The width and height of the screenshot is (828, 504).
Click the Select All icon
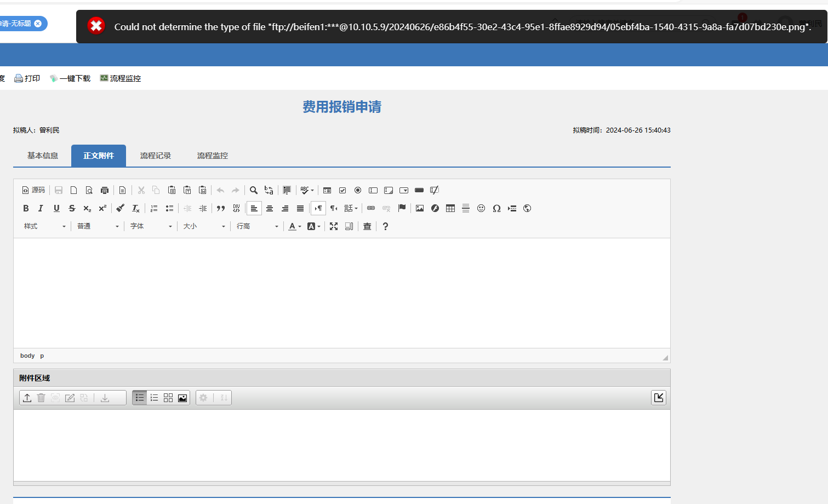[287, 190]
